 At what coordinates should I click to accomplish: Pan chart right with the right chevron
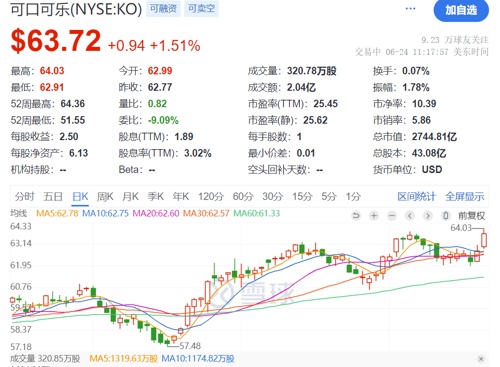point(428,216)
